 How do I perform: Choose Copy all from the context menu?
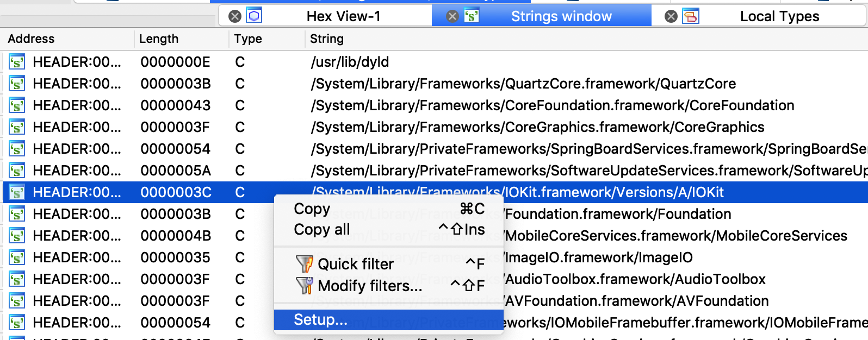(322, 230)
